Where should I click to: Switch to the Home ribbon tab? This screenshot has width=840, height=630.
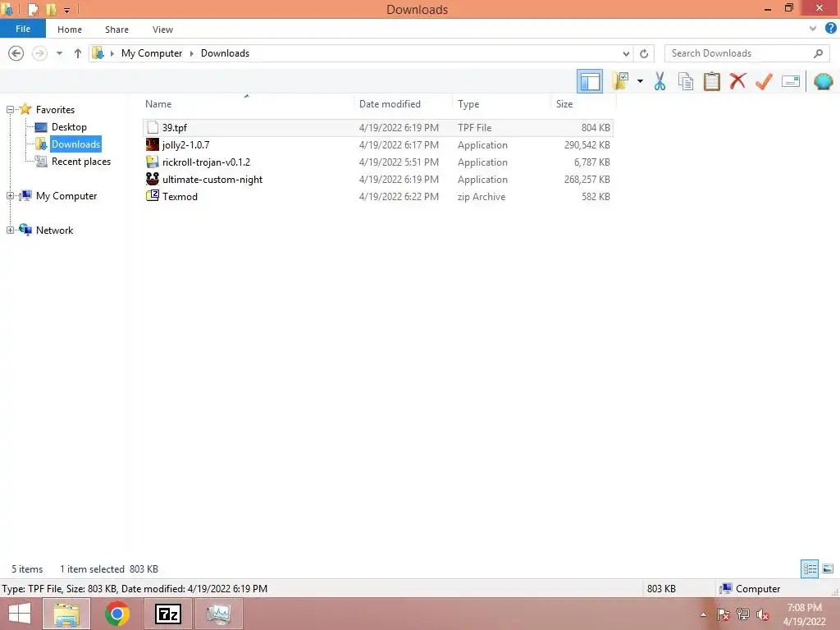point(70,30)
